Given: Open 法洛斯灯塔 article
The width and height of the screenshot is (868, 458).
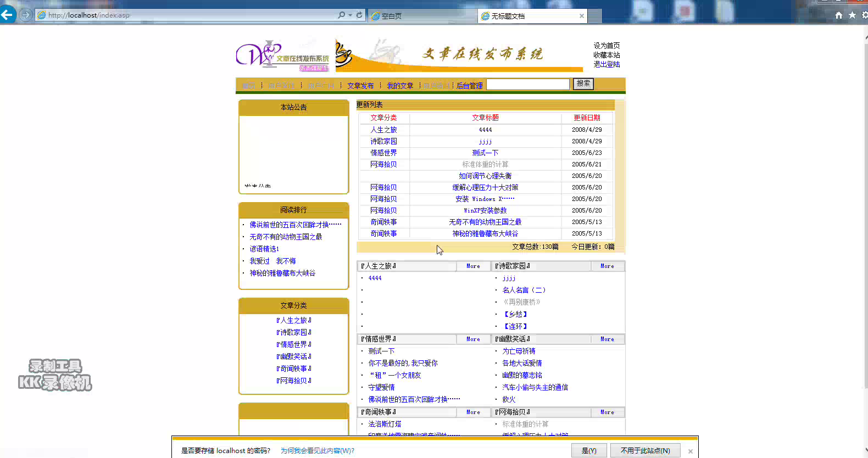Looking at the screenshot, I should [385, 425].
